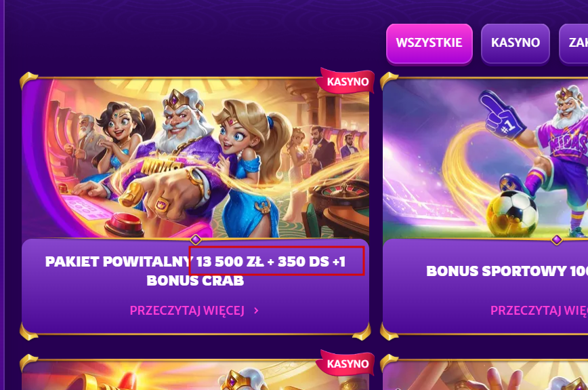Open the bottom right promotion card thumbnail
This screenshot has height=390, width=588.
(485, 375)
